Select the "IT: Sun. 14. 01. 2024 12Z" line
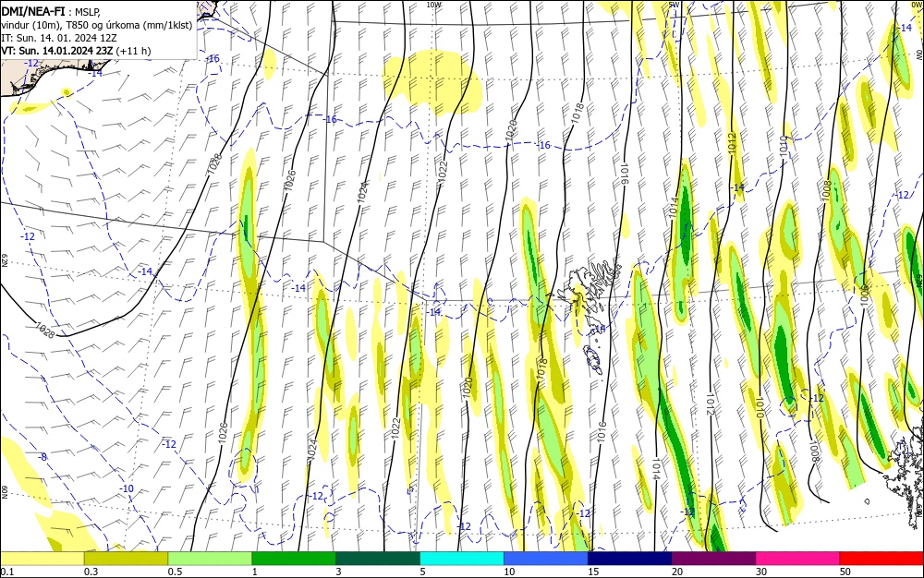Screen dimensions: 924x578 pos(59,38)
